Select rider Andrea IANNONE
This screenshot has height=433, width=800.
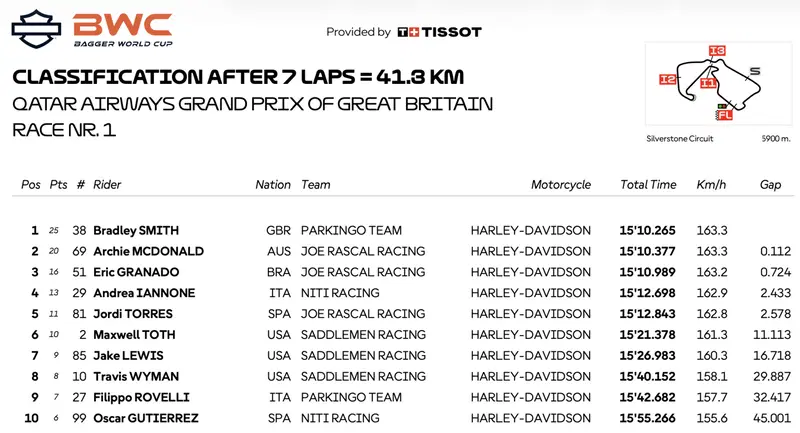tap(144, 293)
